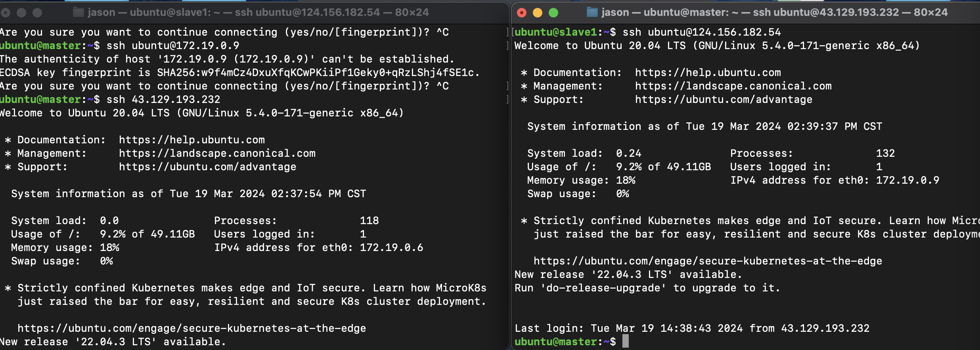Minimize the master terminal window with the yellow button

point(538,13)
